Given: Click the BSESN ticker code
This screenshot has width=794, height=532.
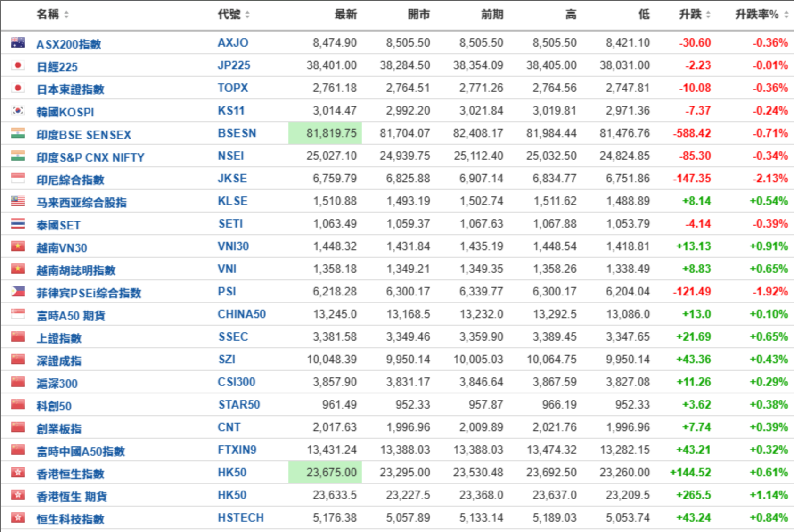Looking at the screenshot, I should (237, 133).
